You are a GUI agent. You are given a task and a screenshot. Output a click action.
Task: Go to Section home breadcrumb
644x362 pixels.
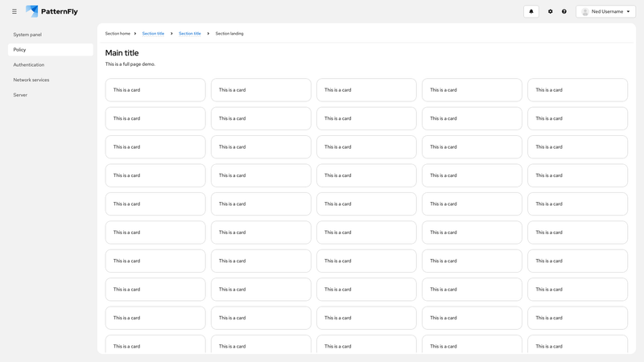[118, 34]
